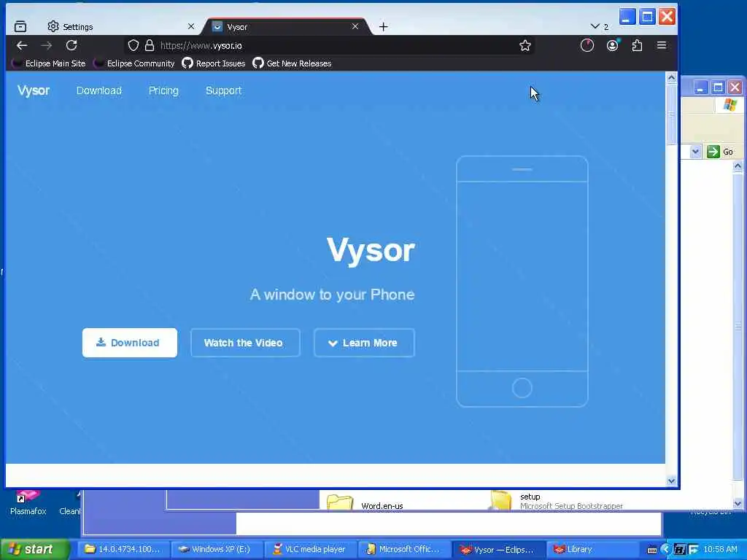Click the Vysor logo in page header
Image resolution: width=747 pixels, height=560 pixels.
coord(34,90)
